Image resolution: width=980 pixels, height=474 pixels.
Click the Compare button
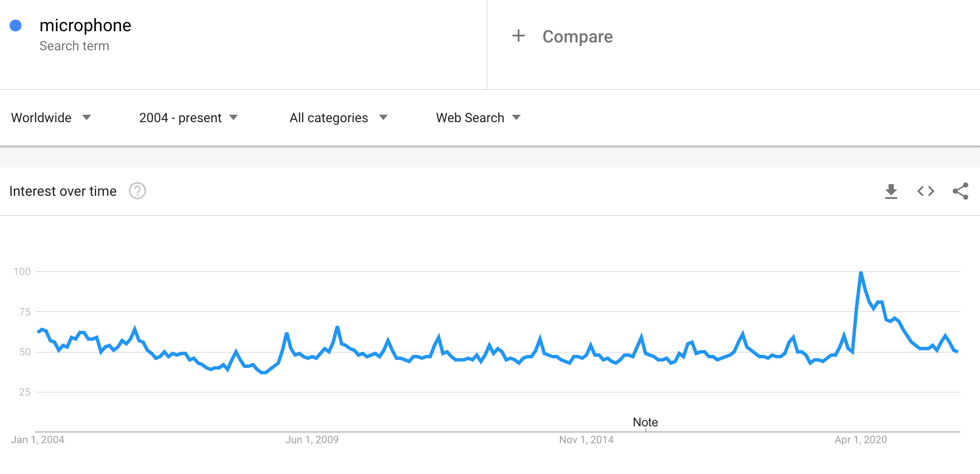tap(562, 36)
